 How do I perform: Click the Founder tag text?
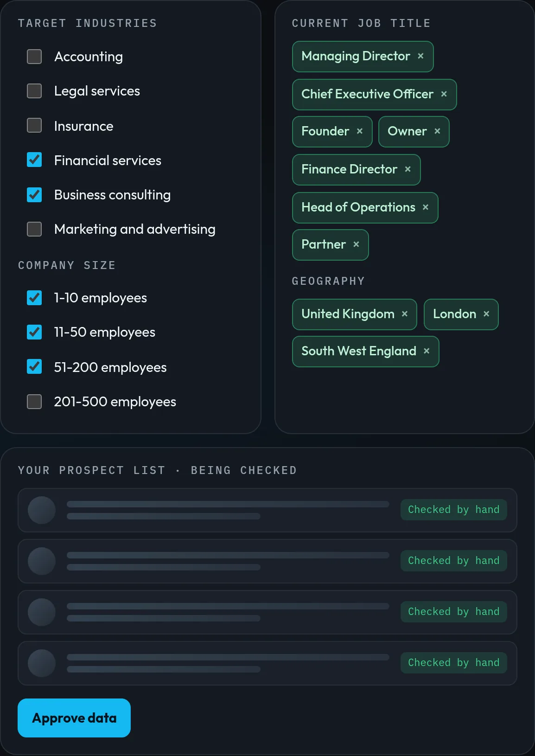point(325,131)
